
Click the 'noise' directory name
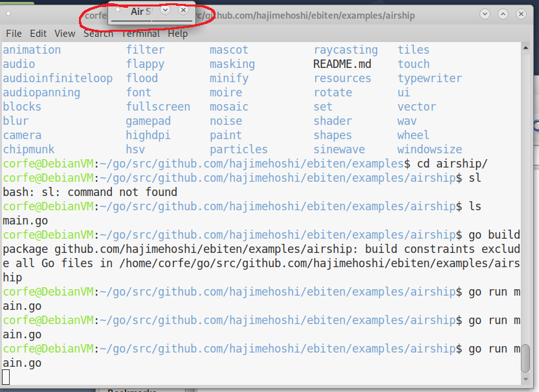tap(226, 121)
